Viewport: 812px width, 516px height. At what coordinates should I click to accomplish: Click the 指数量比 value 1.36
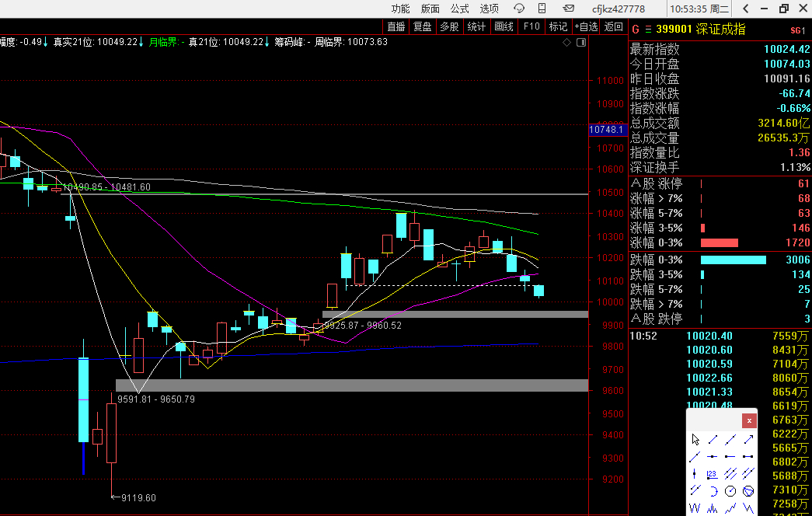(x=800, y=152)
